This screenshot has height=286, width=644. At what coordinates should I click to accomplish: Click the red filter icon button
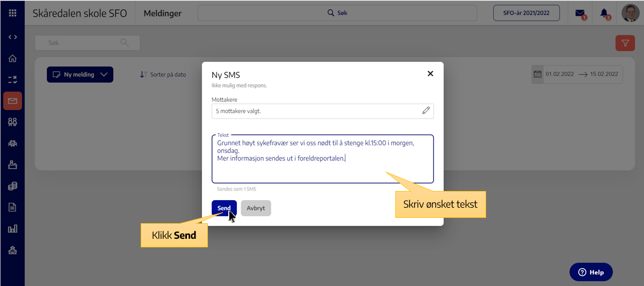point(625,43)
